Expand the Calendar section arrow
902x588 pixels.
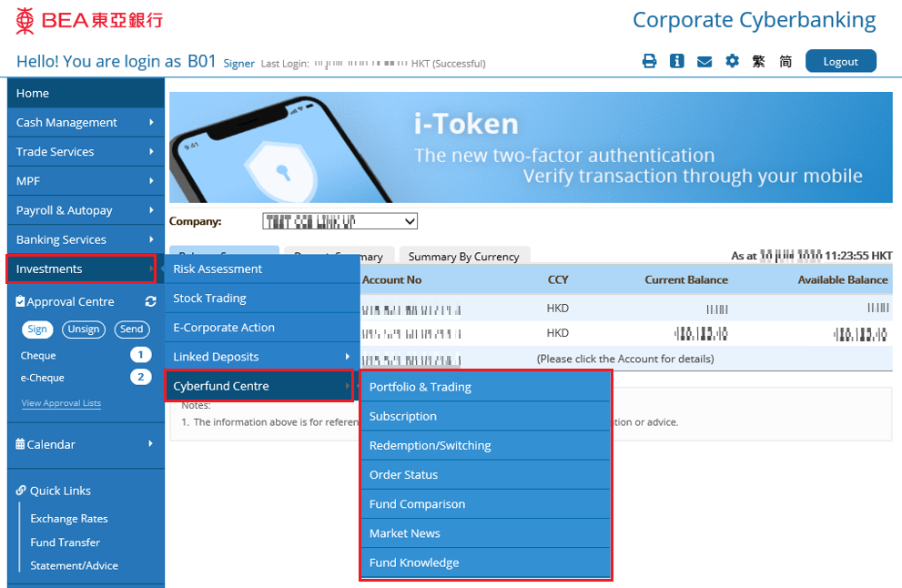[x=151, y=443]
